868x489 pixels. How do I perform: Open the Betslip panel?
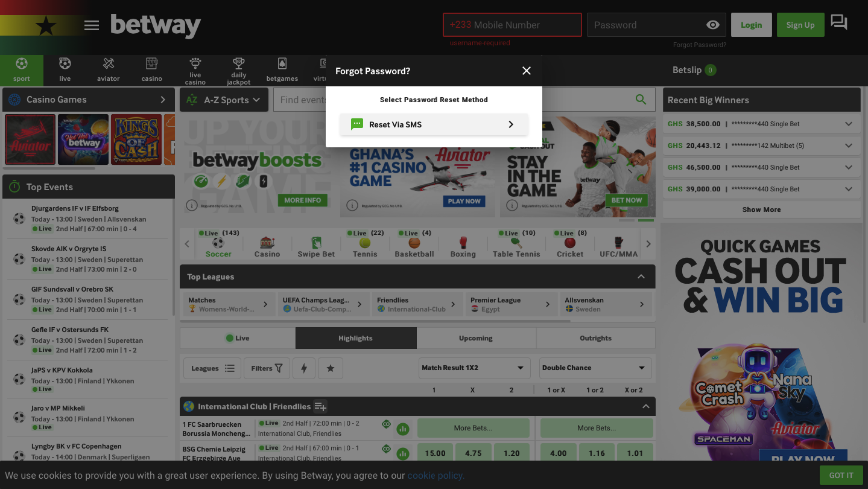tap(694, 70)
